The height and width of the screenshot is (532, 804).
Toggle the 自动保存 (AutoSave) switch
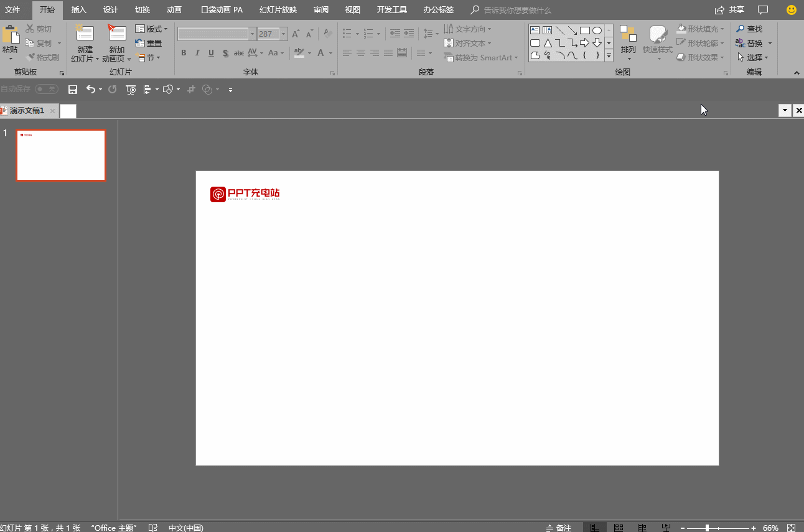47,90
